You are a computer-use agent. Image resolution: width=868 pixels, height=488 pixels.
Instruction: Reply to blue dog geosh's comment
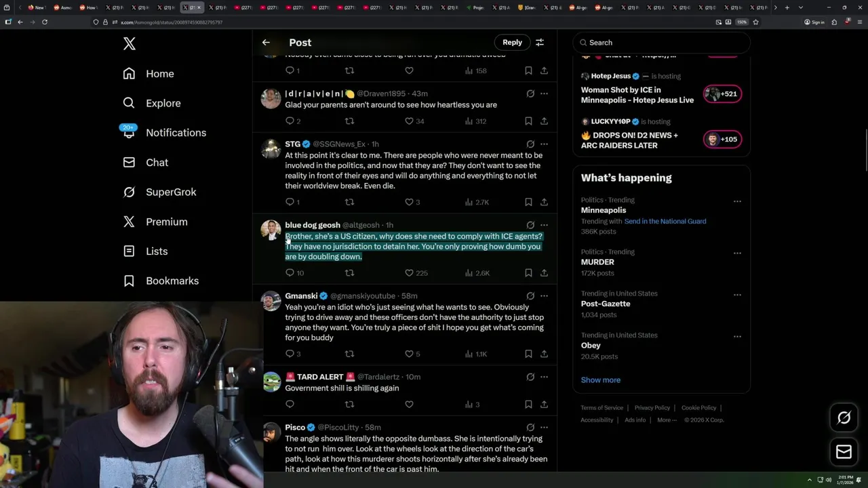[290, 273]
